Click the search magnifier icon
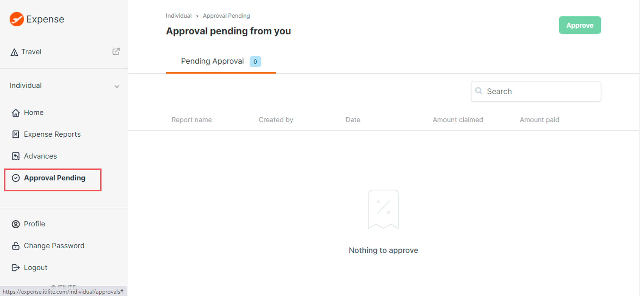 (478, 91)
